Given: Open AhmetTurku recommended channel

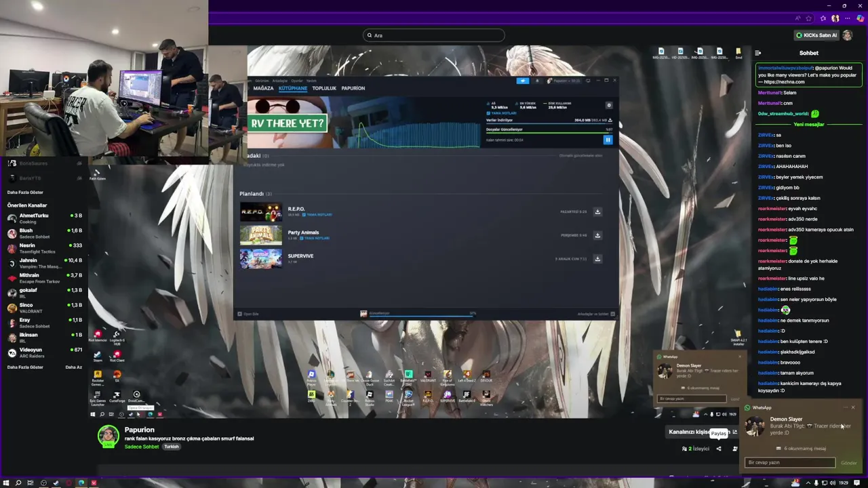Looking at the screenshot, I should (43, 218).
